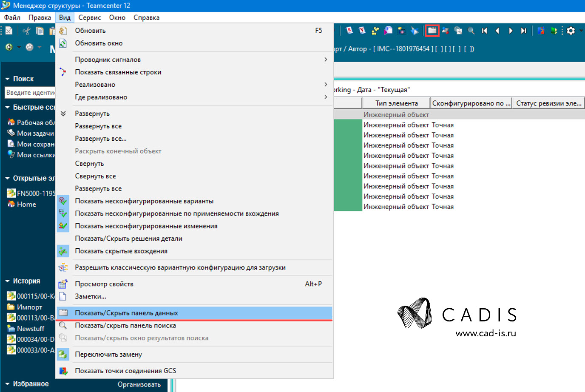The height and width of the screenshot is (392, 585).
Task: Go to next item with right triangle
Action: tap(511, 31)
